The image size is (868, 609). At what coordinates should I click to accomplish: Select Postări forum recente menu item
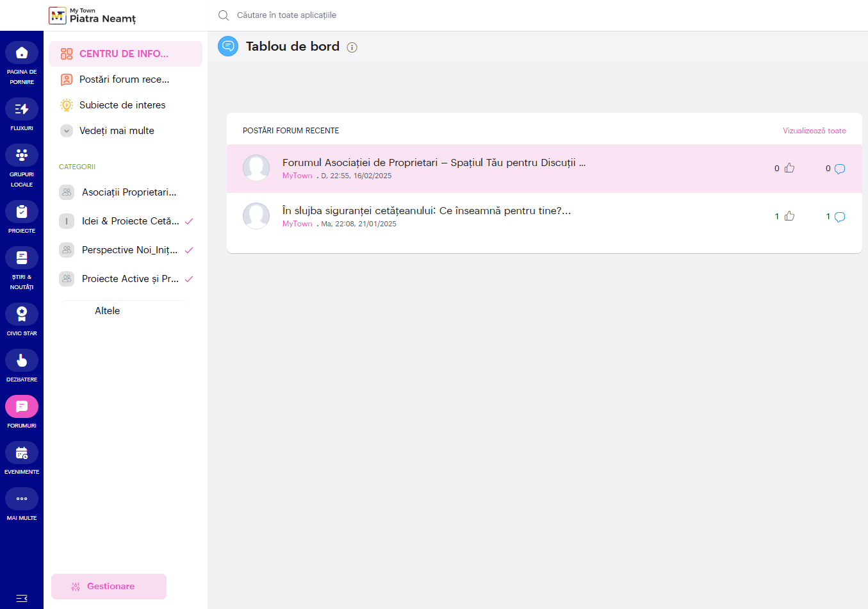coord(124,79)
